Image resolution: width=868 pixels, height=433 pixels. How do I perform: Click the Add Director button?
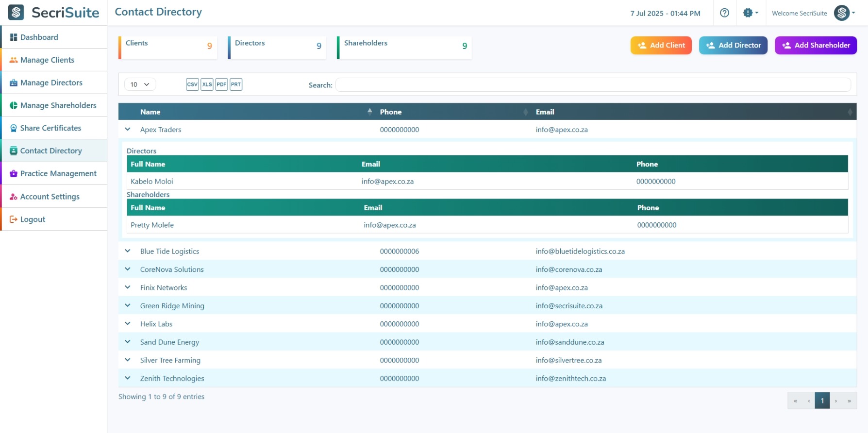733,45
